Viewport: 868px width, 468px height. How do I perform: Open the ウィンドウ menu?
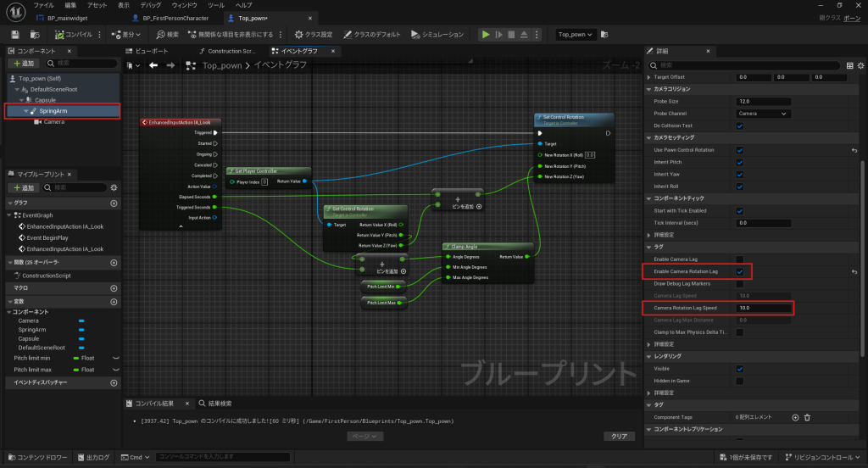point(184,5)
